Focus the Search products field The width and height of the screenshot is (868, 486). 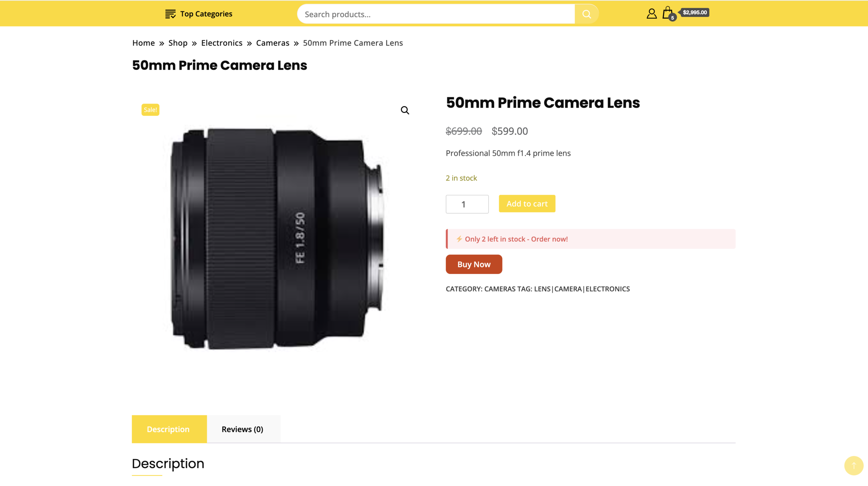coord(436,14)
